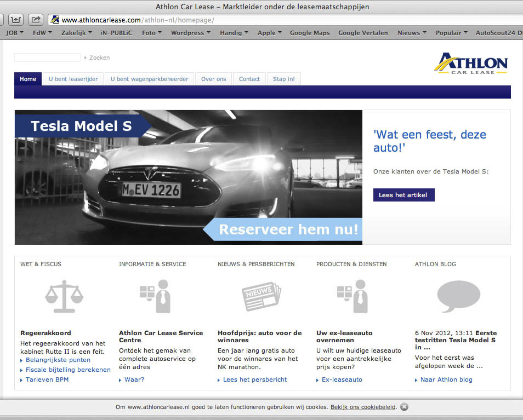Click the Waar? link
The width and height of the screenshot is (523, 420).
click(134, 379)
